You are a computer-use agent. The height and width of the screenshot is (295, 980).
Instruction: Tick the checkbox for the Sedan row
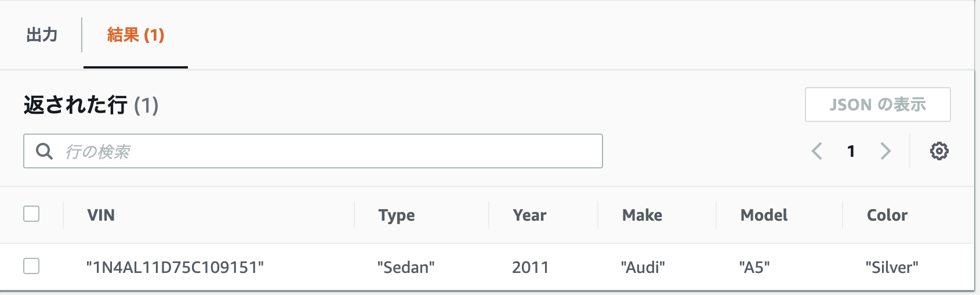pyautogui.click(x=31, y=266)
